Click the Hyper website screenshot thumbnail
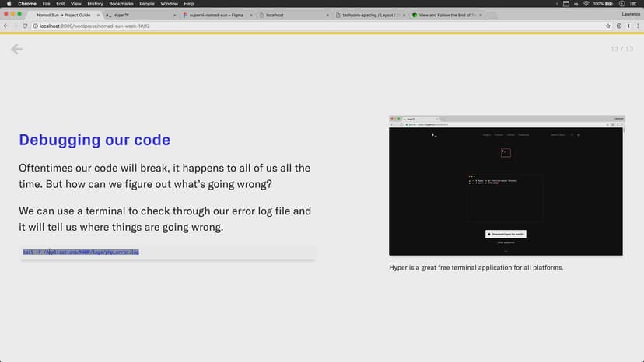Screen dimensions: 644x362 click(506, 186)
